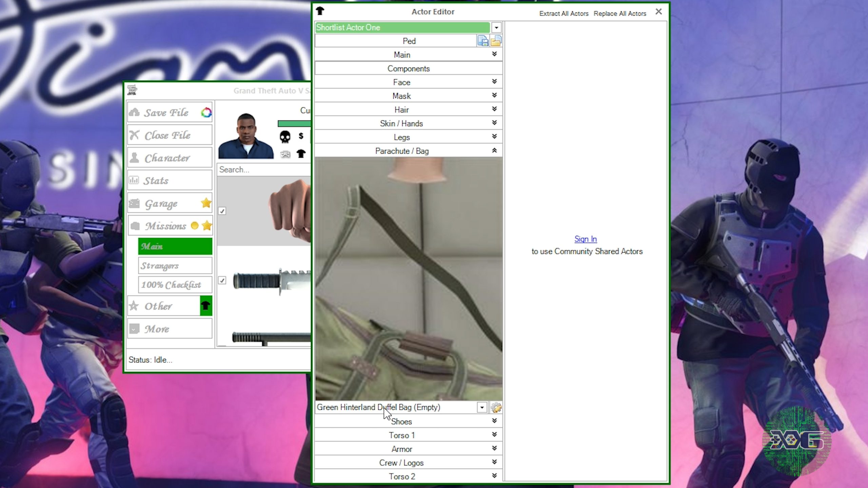The width and height of the screenshot is (868, 488).
Task: Expand the Torso 1 component section
Action: 494,435
